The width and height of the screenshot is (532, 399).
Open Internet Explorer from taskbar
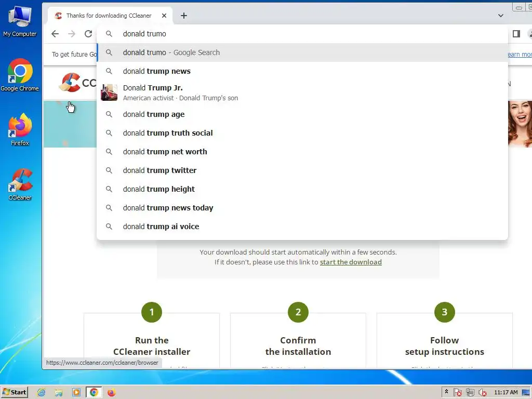tap(41, 393)
